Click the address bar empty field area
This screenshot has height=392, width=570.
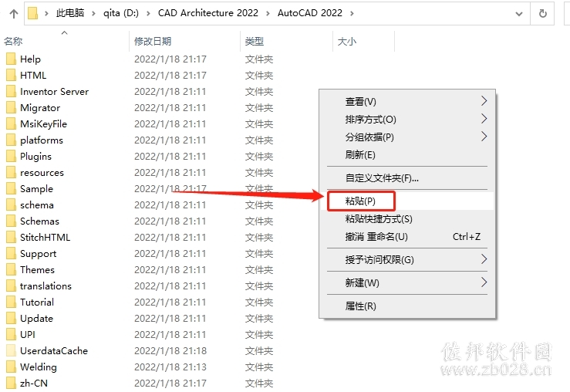tap(433, 13)
